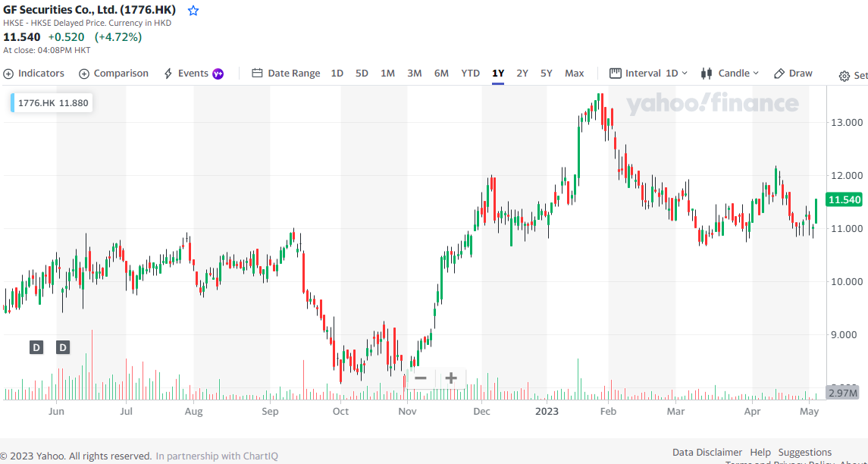Select the 5D range
This screenshot has height=464, width=868.
[x=362, y=73]
